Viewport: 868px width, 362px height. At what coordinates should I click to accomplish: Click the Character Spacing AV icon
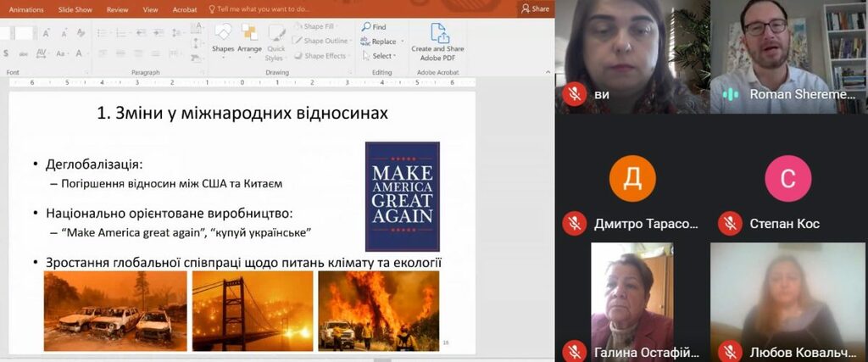pyautogui.click(x=41, y=53)
